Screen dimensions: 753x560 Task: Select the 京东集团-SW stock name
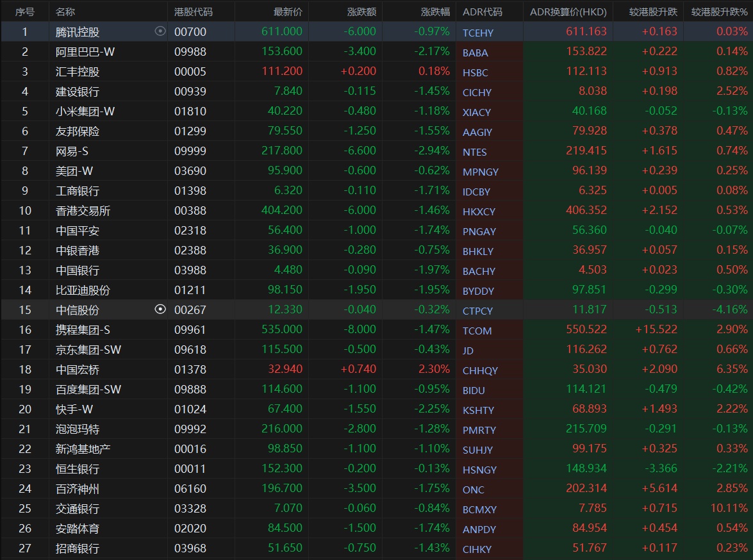pos(88,350)
